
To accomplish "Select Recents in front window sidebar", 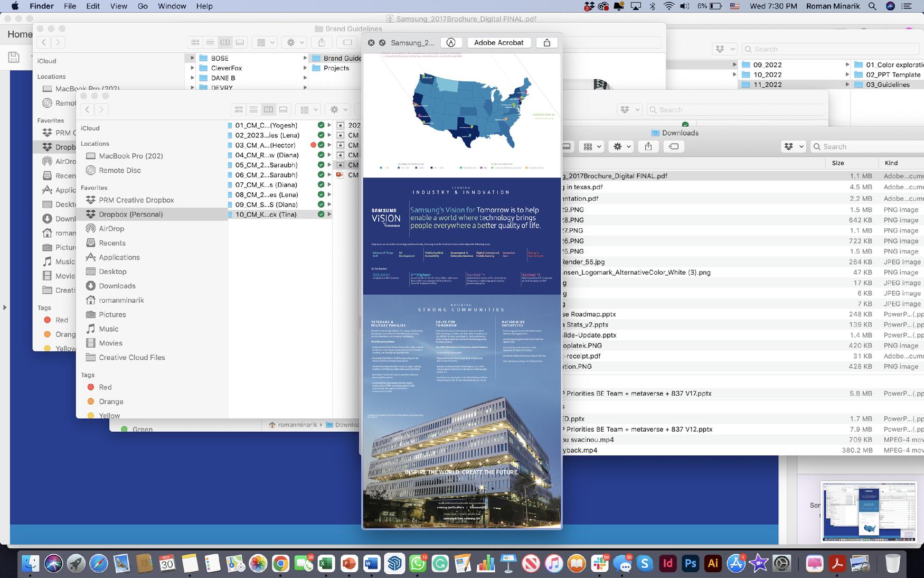I will point(152,243).
